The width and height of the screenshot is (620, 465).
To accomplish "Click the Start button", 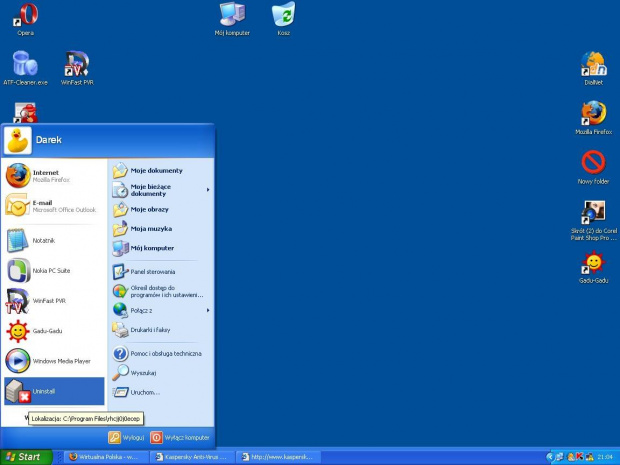I will point(26,457).
